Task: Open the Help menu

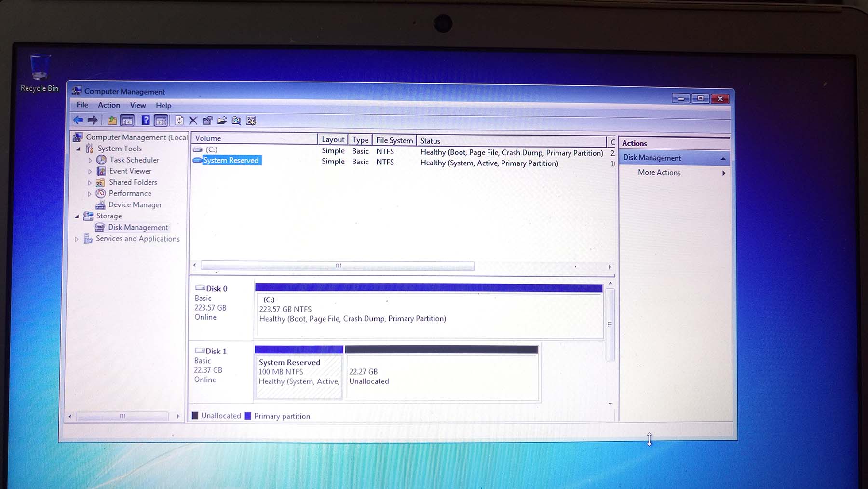Action: coord(163,105)
